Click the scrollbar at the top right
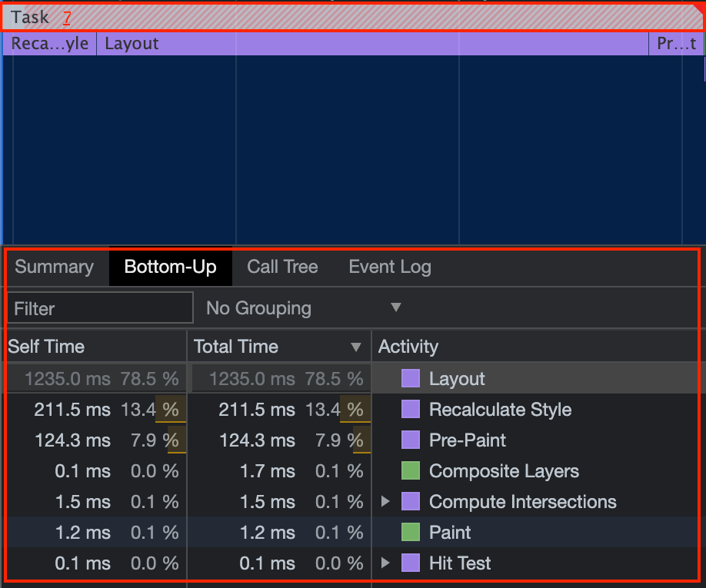Viewport: 706px width, 588px height. click(x=701, y=69)
